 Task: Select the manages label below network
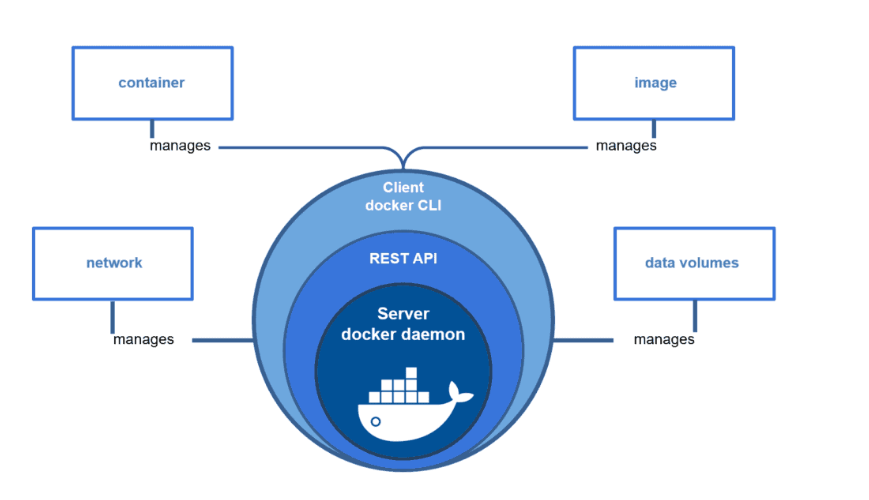(143, 339)
